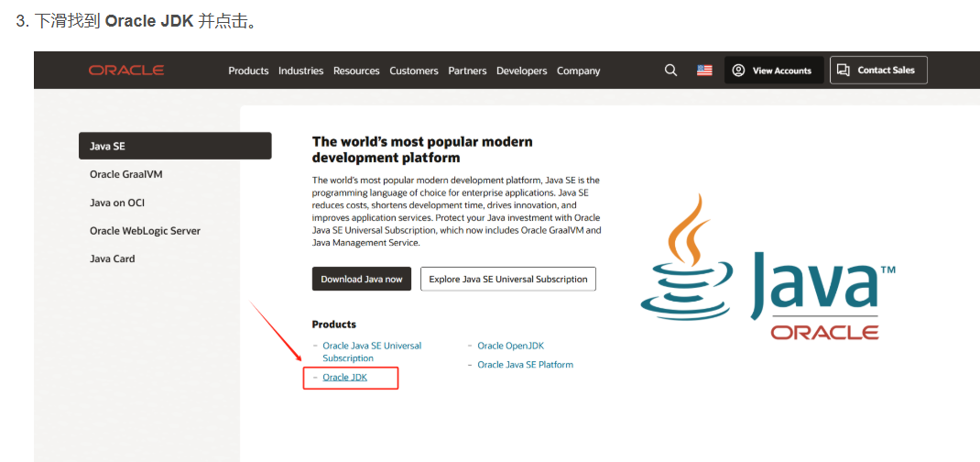The image size is (980, 462).
Task: Click the View Accounts button
Action: [772, 70]
